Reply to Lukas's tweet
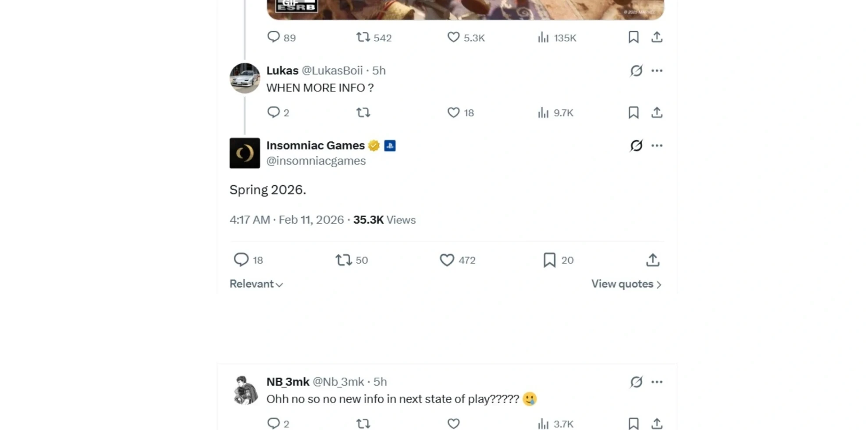 (x=273, y=113)
